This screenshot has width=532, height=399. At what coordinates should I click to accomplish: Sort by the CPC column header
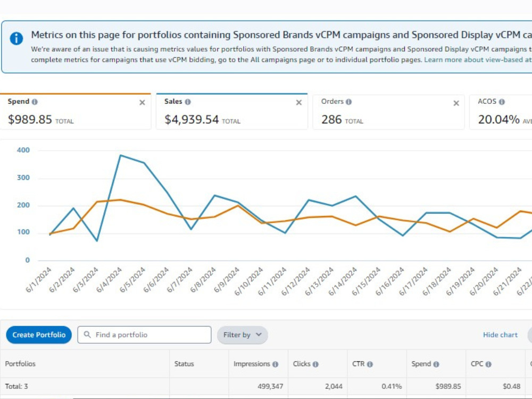477,364
